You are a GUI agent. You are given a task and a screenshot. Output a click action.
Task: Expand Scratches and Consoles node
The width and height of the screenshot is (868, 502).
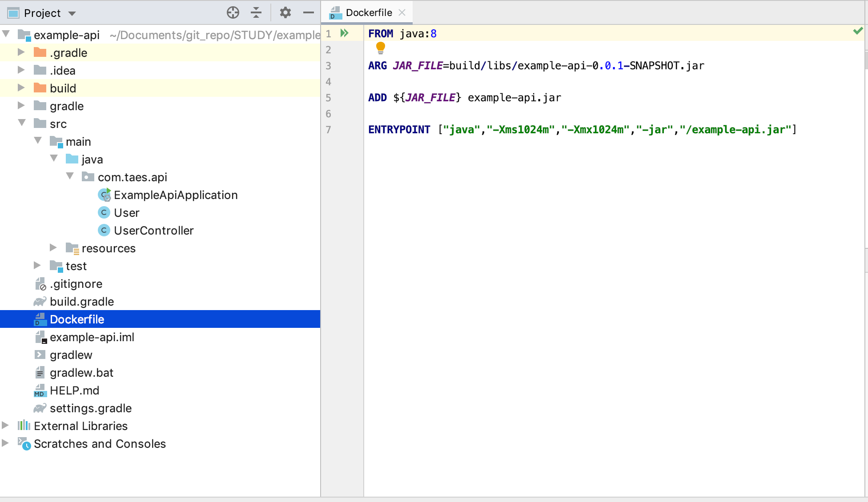5,443
